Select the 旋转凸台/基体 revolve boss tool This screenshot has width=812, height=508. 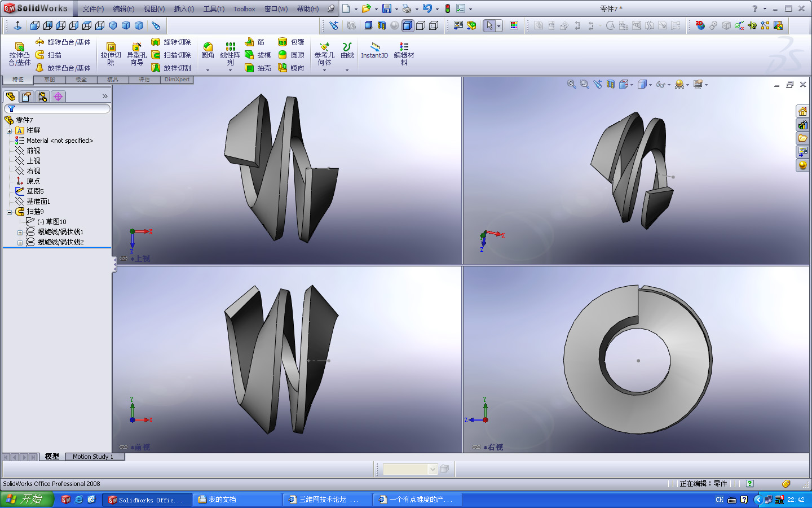(63, 42)
